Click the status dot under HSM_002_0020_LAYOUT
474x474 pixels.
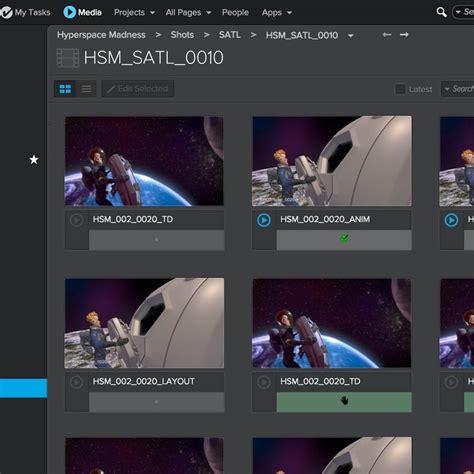[156, 402]
